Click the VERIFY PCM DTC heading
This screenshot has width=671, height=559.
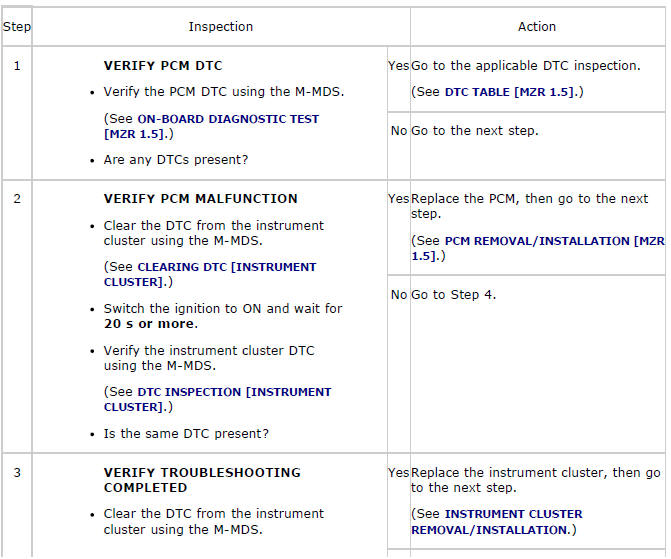click(163, 66)
